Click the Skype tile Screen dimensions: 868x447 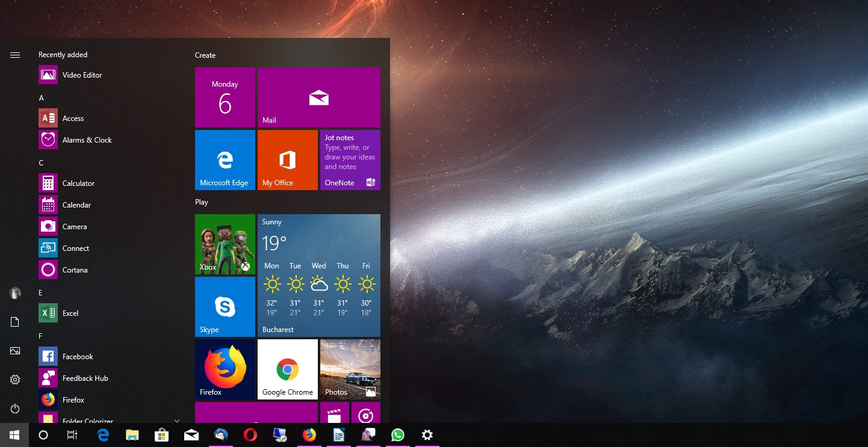pos(225,307)
